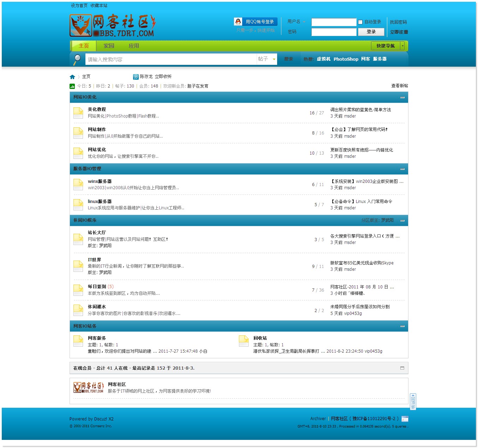
Task: Click the 网客社区 site logo in the header
Action: click(113, 26)
